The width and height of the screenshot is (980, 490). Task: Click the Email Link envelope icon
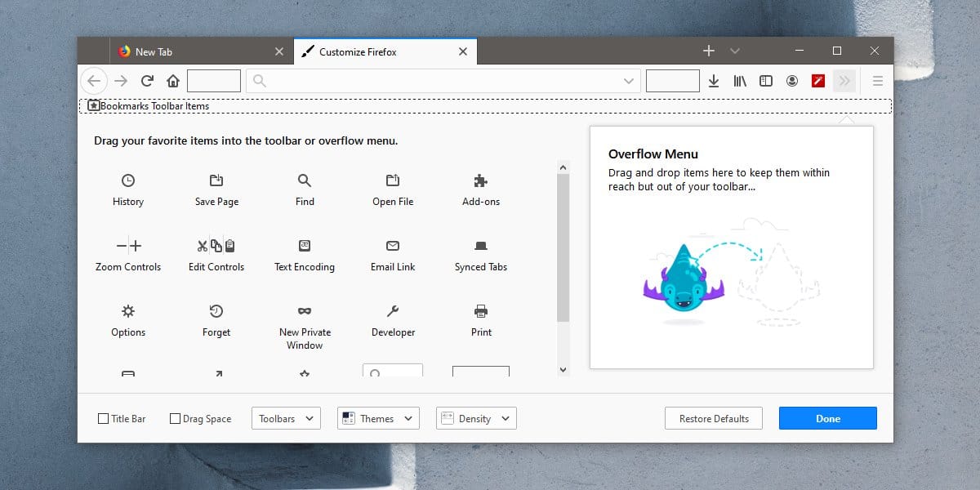(393, 246)
